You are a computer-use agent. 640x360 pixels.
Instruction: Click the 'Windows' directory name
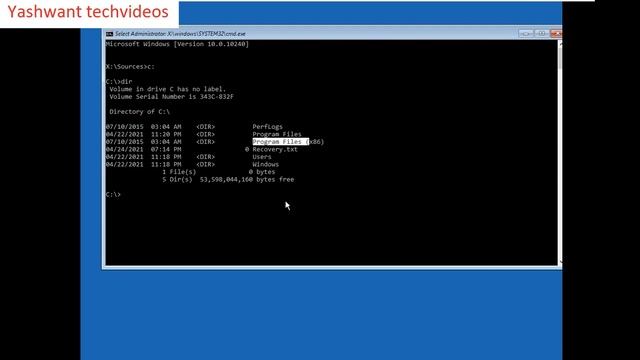click(265, 164)
